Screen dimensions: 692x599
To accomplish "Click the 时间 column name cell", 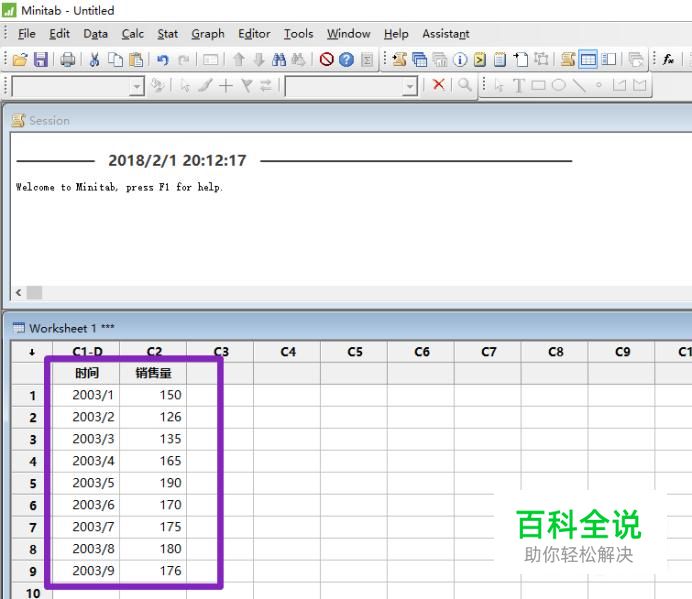I will coord(86,373).
